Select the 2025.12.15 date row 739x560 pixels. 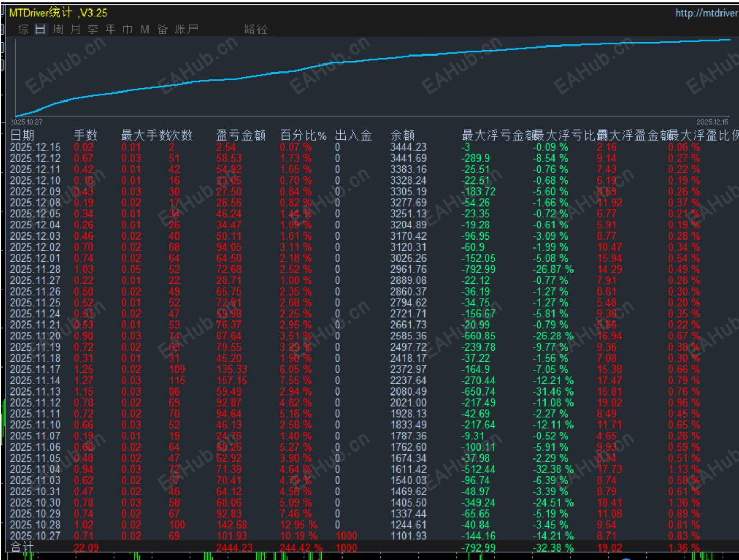35,147
